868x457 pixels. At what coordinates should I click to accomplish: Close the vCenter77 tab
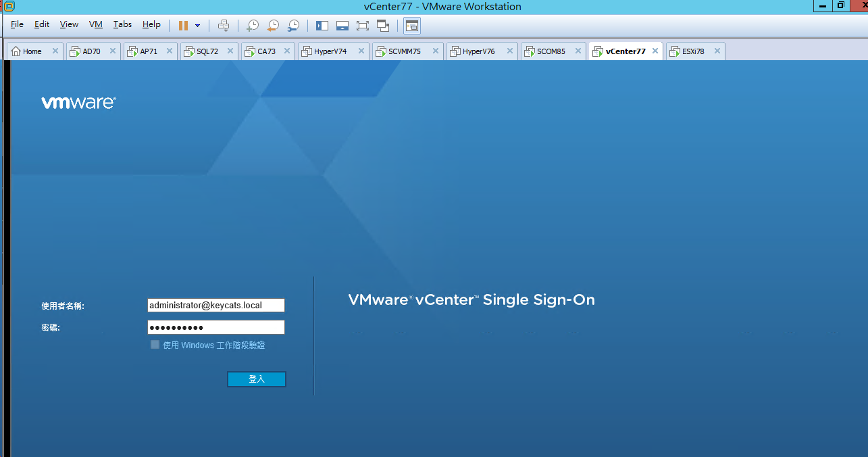click(x=655, y=51)
